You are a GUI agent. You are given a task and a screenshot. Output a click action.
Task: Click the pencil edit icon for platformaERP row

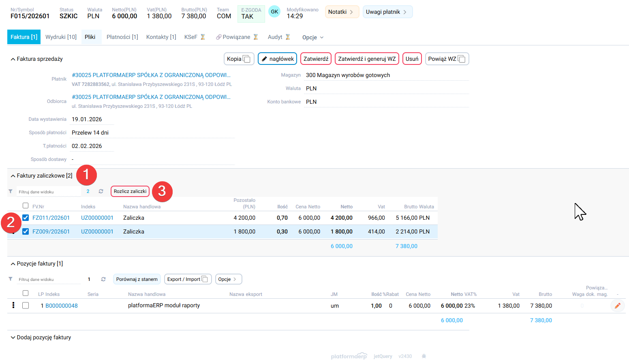(x=617, y=306)
